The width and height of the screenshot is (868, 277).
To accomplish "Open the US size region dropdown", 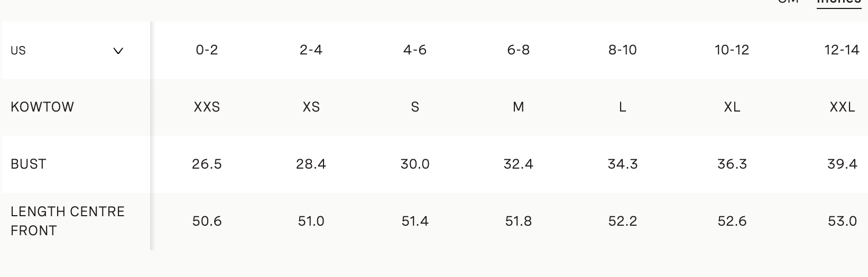I will tap(69, 51).
